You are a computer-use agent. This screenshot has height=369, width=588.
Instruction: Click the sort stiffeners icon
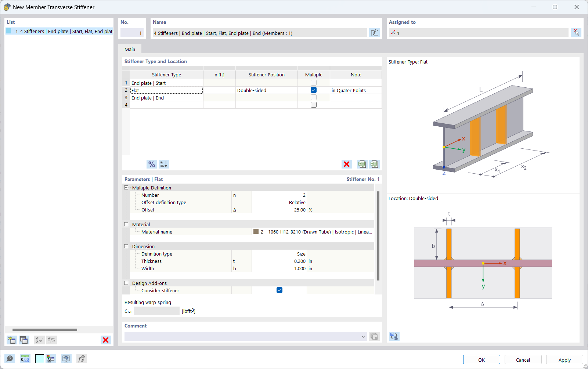[x=164, y=164]
